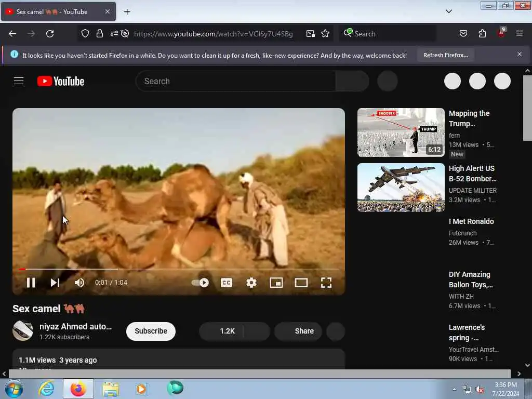Screen dimensions: 532x399
Task: Toggle closed captions CC button
Action: click(x=227, y=283)
